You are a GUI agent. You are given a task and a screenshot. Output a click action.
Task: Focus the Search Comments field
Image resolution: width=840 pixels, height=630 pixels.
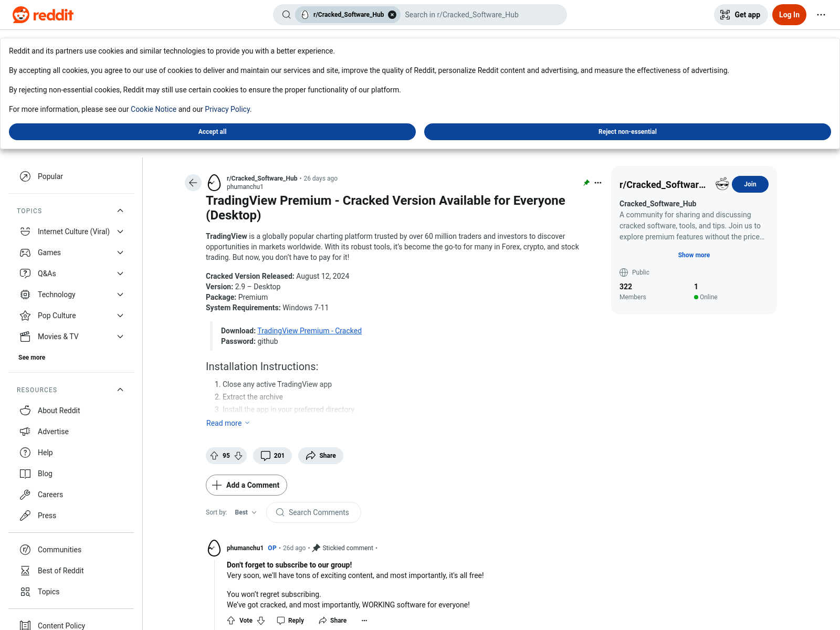pyautogui.click(x=313, y=512)
